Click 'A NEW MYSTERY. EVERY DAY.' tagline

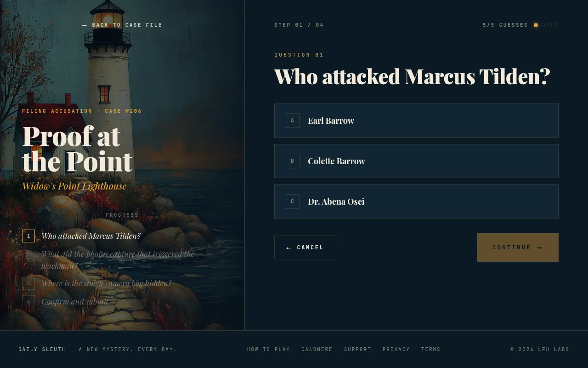128,350
